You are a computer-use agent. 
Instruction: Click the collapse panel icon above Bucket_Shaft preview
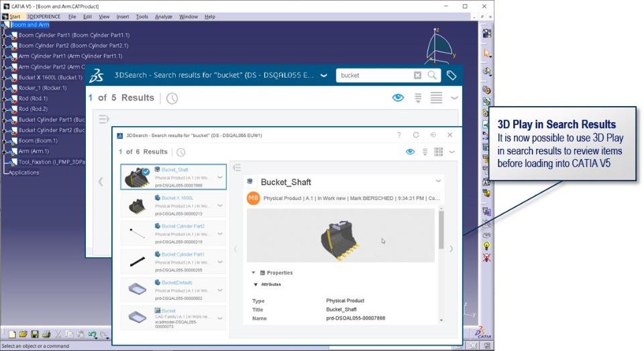[237, 168]
